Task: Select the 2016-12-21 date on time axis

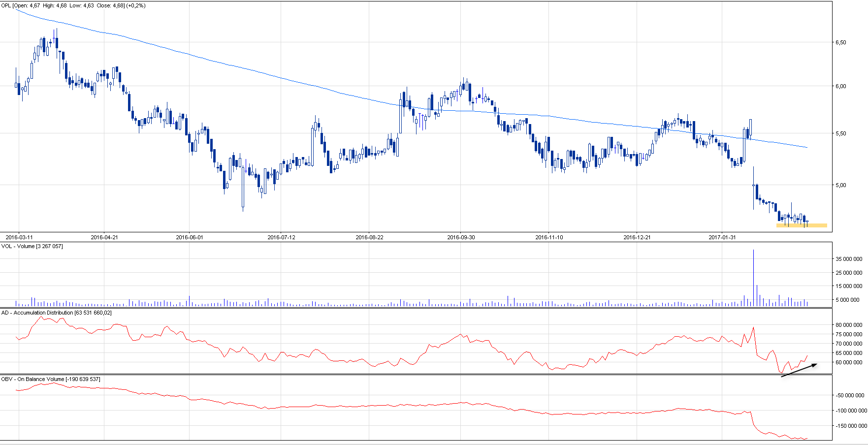Action: coord(637,237)
